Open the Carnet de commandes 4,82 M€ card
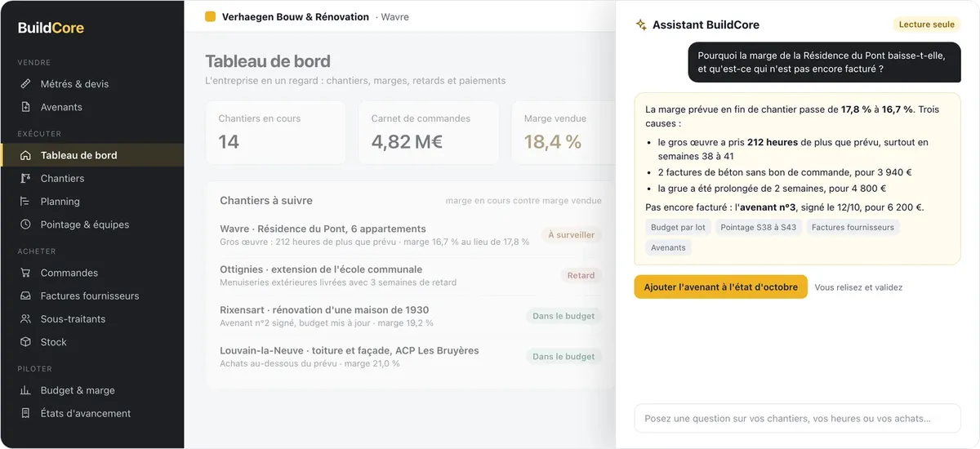The width and height of the screenshot is (980, 449). [429, 133]
